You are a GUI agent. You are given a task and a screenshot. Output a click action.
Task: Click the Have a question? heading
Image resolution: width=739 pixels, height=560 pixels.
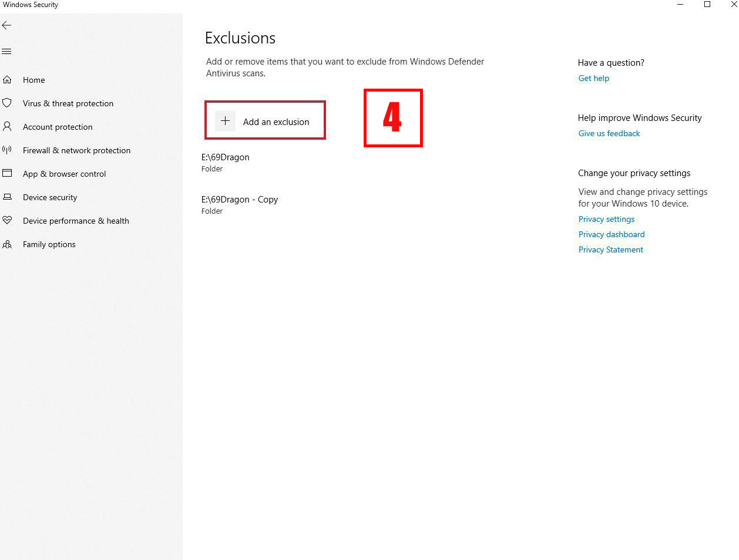click(611, 63)
